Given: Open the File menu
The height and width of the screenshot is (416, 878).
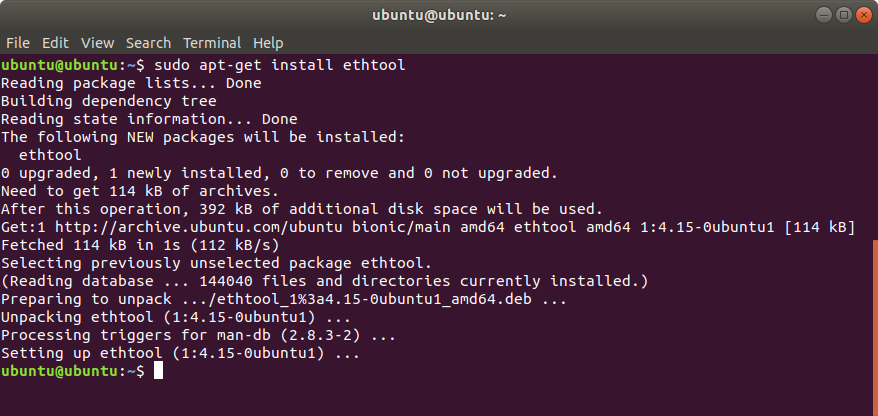Looking at the screenshot, I should pyautogui.click(x=18, y=43).
